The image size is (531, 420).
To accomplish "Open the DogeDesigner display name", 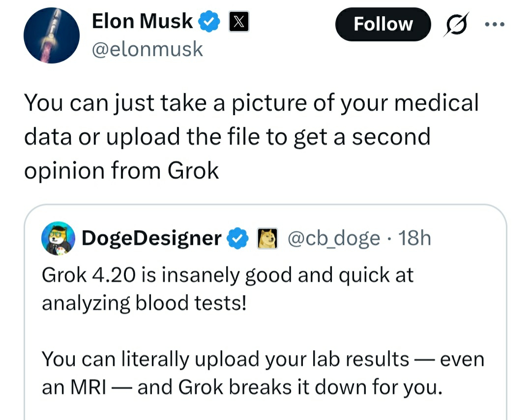I will point(151,239).
